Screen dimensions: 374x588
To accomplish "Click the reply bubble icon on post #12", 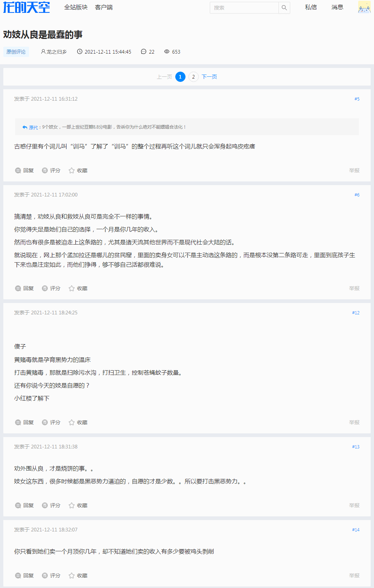I will click(18, 422).
